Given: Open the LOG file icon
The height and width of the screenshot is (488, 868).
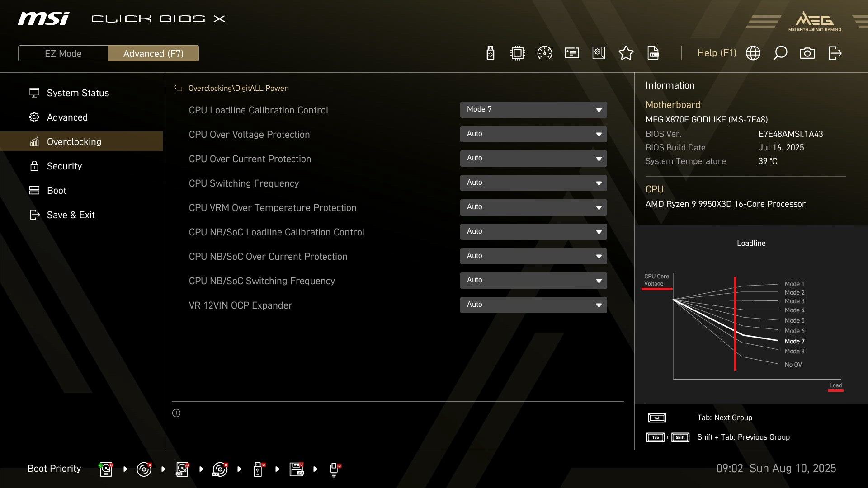Looking at the screenshot, I should coord(653,53).
